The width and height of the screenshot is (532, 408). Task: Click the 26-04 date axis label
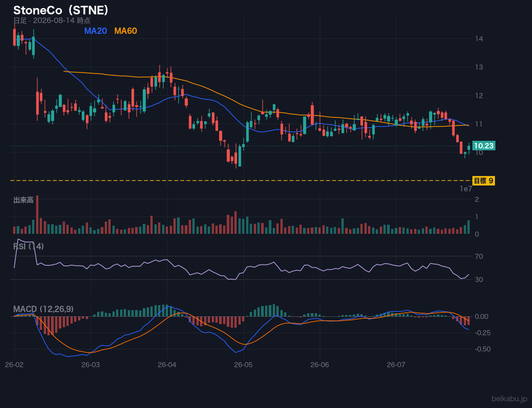[x=167, y=365]
